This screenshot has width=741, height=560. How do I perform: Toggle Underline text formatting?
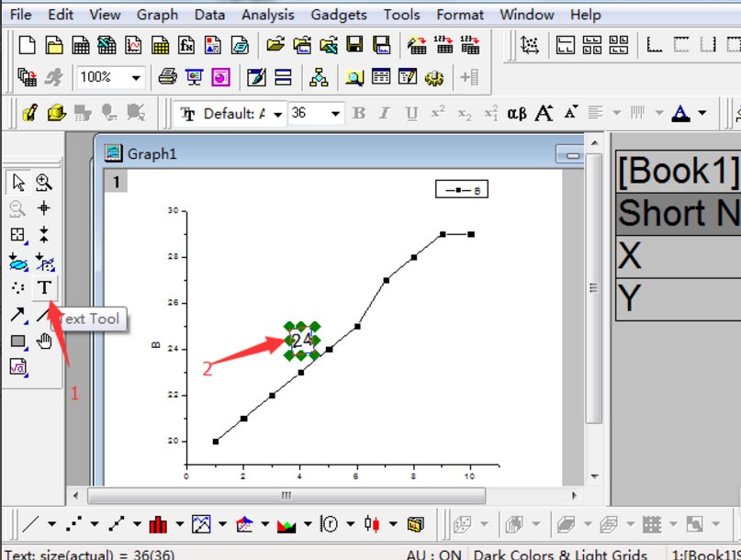(x=411, y=113)
